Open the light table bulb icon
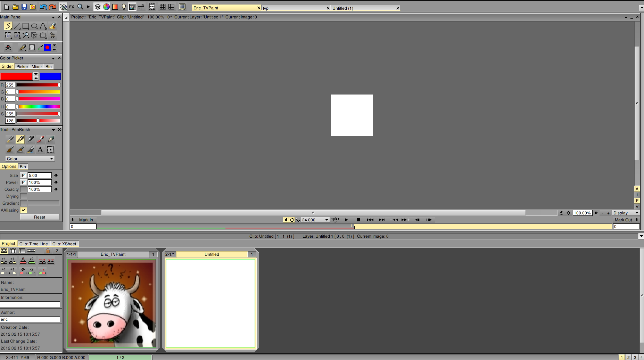 (124, 7)
